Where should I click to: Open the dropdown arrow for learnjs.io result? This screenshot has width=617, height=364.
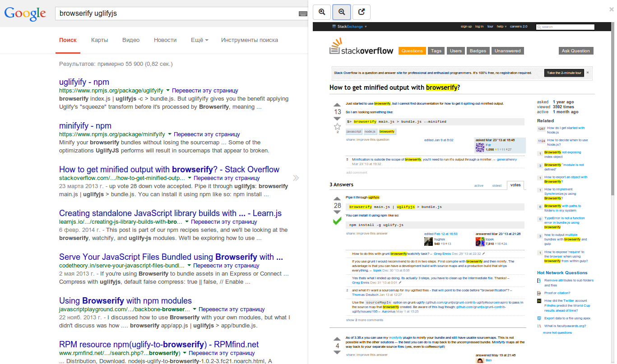pos(187,221)
